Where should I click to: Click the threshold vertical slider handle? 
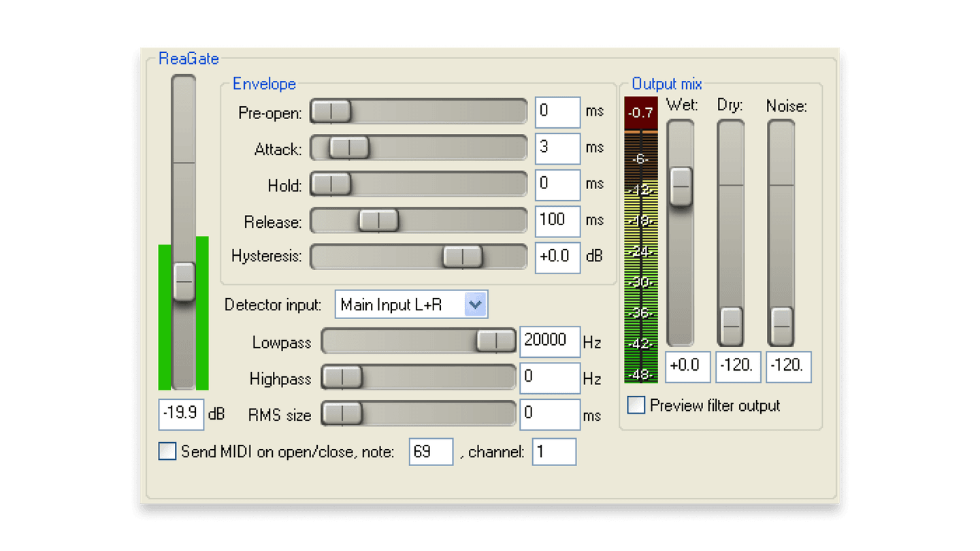pos(184,282)
